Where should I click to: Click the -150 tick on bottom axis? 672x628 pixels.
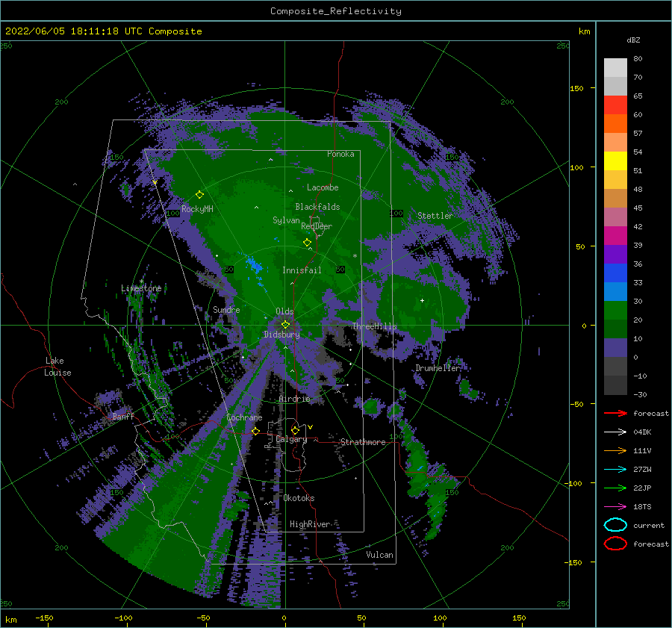[44, 618]
